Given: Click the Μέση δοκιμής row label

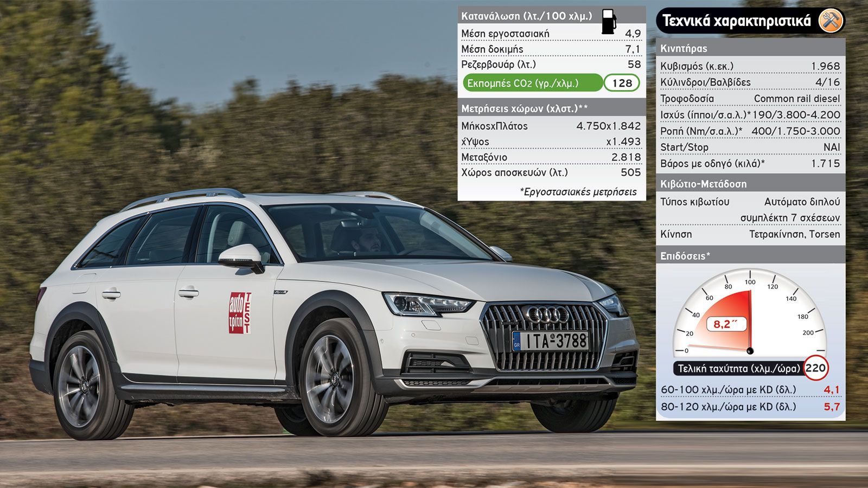Looking at the screenshot, I should point(492,49).
